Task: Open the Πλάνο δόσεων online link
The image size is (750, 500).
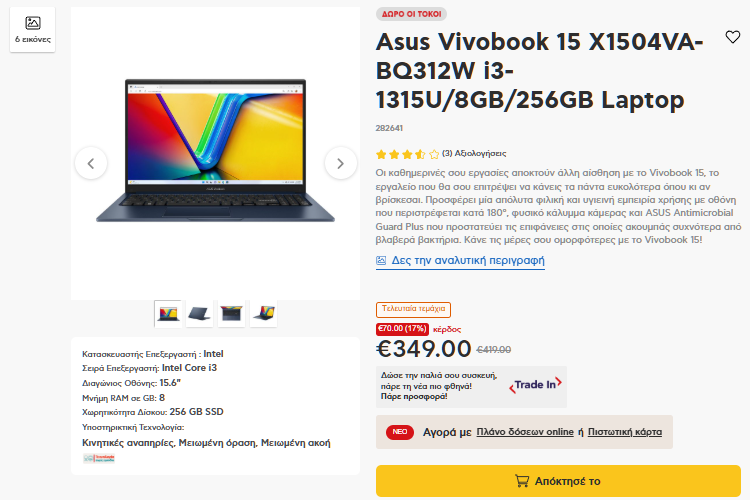Action: (x=525, y=432)
